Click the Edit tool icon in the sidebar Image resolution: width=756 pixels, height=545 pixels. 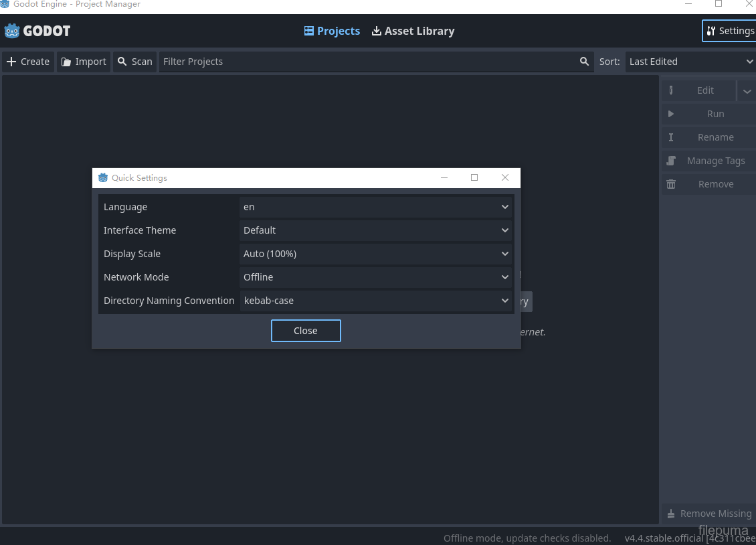(671, 90)
